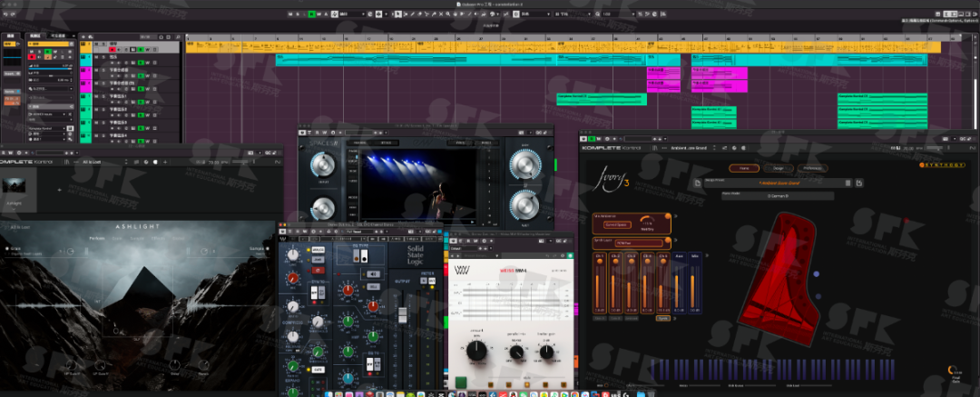Screen dimensions: 980x397
Task: Open Ambient Score Grand preset field in Ivory
Action: [779, 183]
